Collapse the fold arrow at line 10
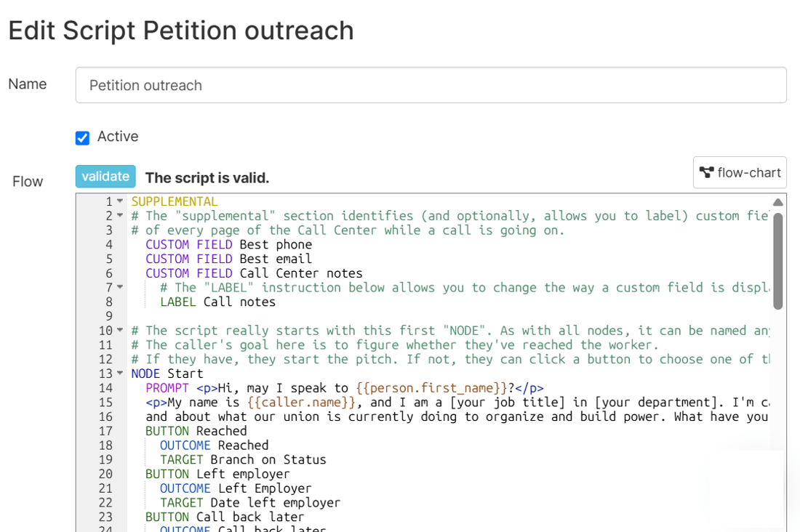The width and height of the screenshot is (800, 532). pyautogui.click(x=120, y=330)
